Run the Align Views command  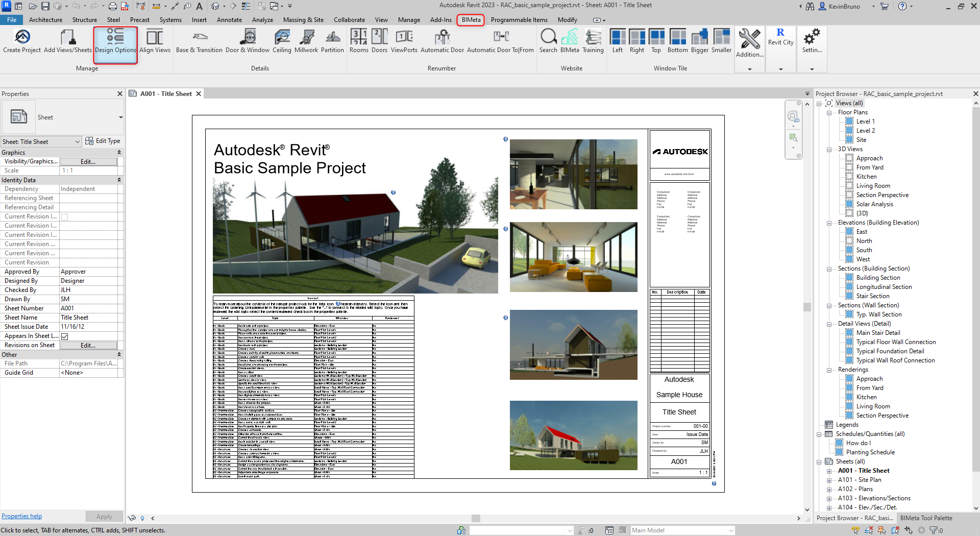coord(155,41)
